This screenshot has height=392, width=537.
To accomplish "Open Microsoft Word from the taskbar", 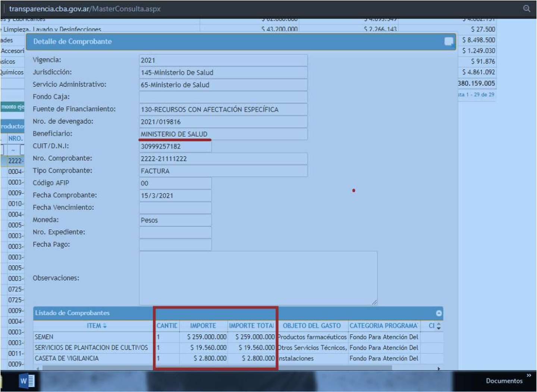I will point(27,381).
